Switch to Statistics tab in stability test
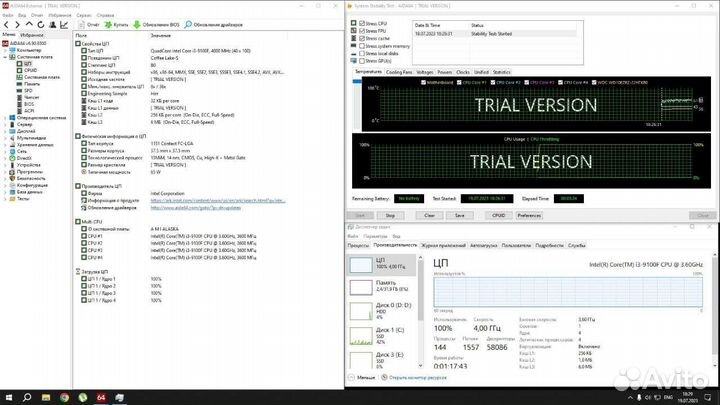Screen dimensions: 720x405 [x=501, y=72]
